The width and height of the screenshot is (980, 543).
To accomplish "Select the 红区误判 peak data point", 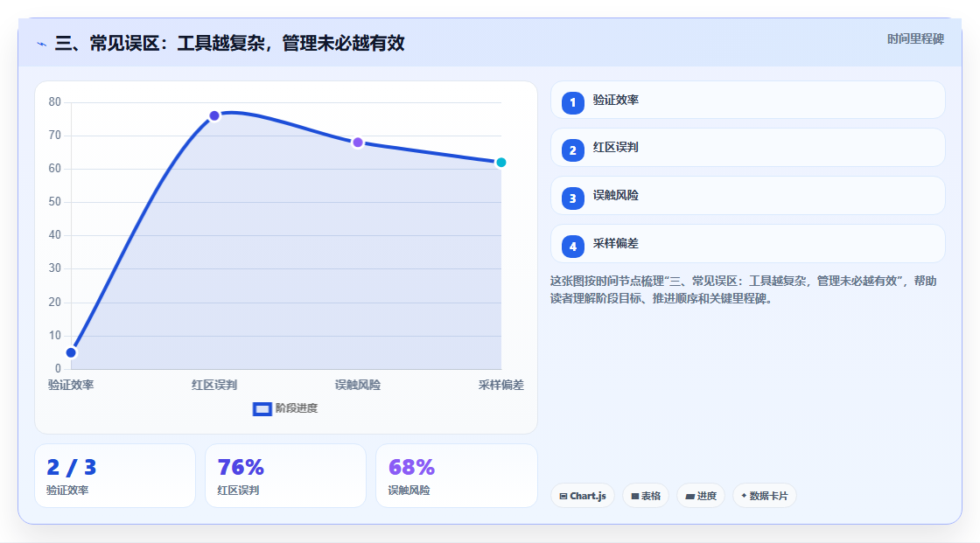I will [214, 115].
